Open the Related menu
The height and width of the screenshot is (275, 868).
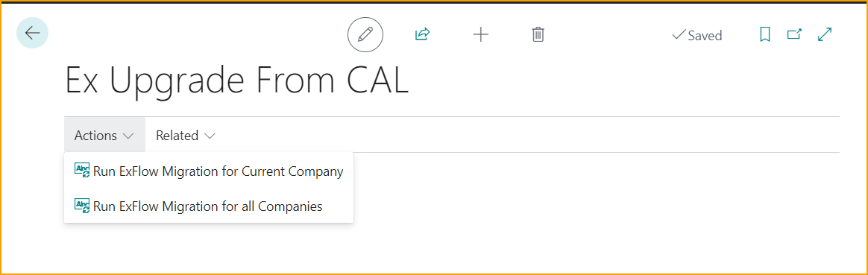(186, 135)
